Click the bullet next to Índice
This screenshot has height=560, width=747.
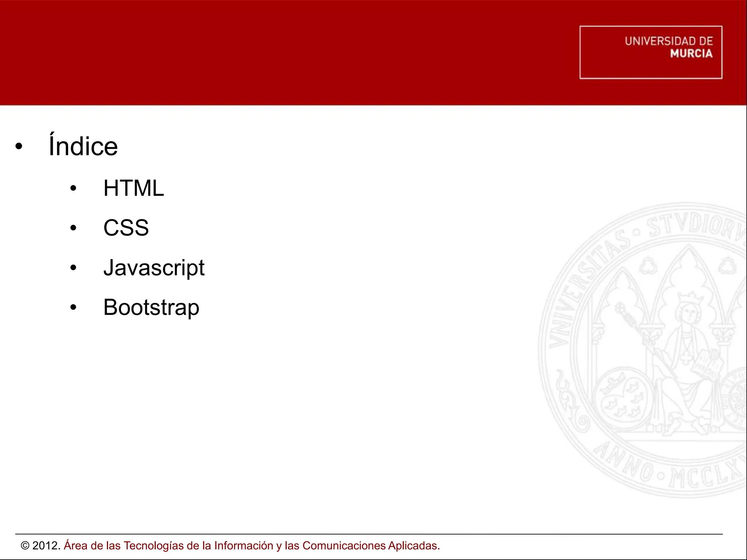[x=19, y=147]
